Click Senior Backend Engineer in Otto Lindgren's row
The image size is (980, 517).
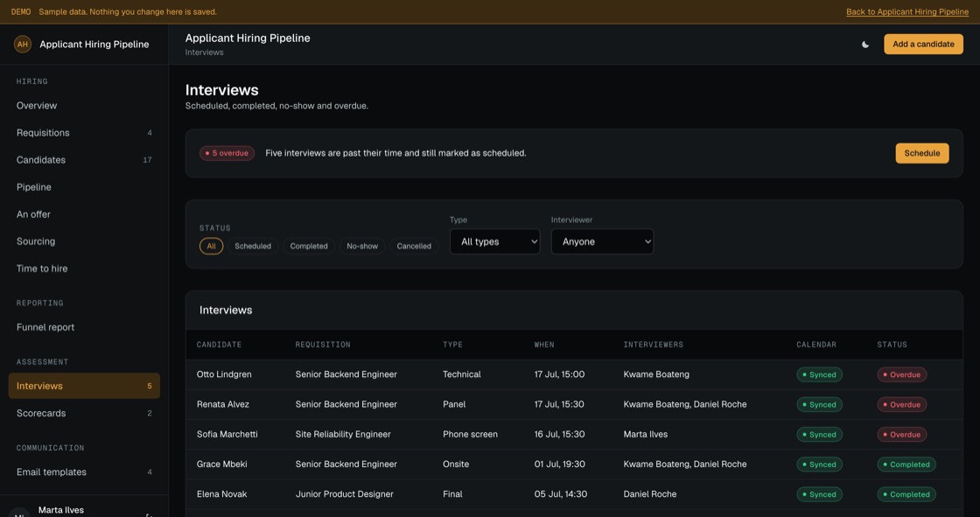click(346, 374)
